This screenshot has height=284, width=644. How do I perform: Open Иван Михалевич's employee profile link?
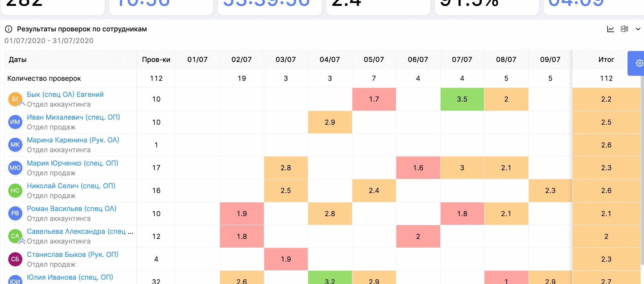coord(73,117)
